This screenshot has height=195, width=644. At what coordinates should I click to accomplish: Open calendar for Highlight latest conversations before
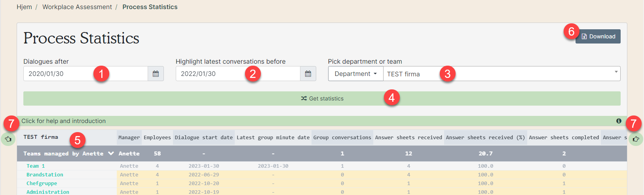308,74
